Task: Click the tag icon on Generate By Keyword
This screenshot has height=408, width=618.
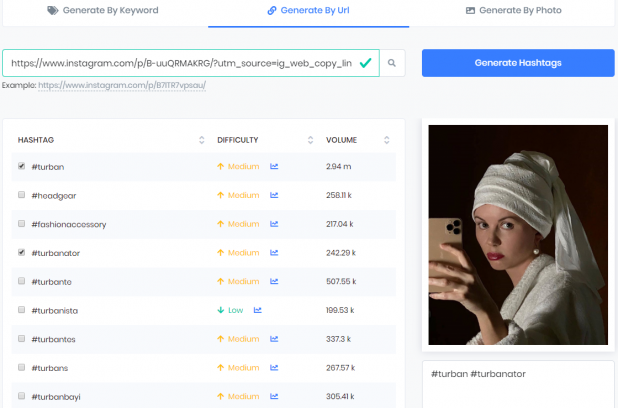Action: [x=53, y=11]
